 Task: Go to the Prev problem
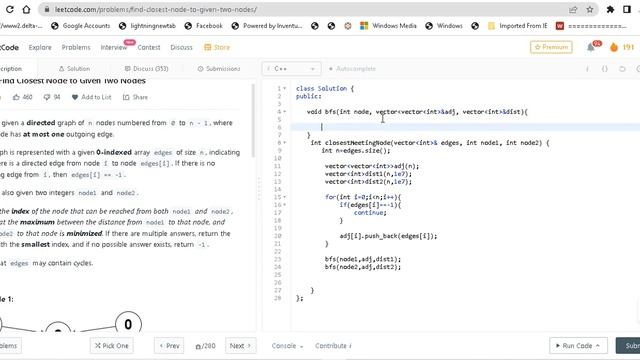(x=169, y=346)
